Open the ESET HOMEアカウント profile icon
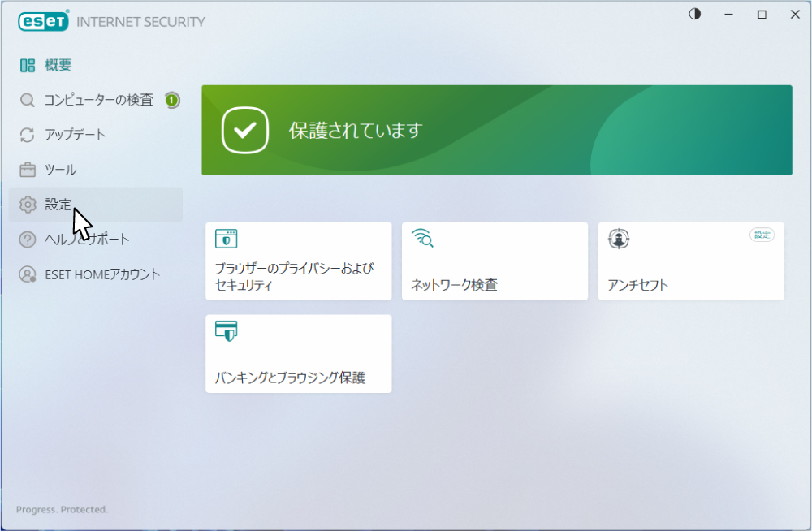 [28, 274]
